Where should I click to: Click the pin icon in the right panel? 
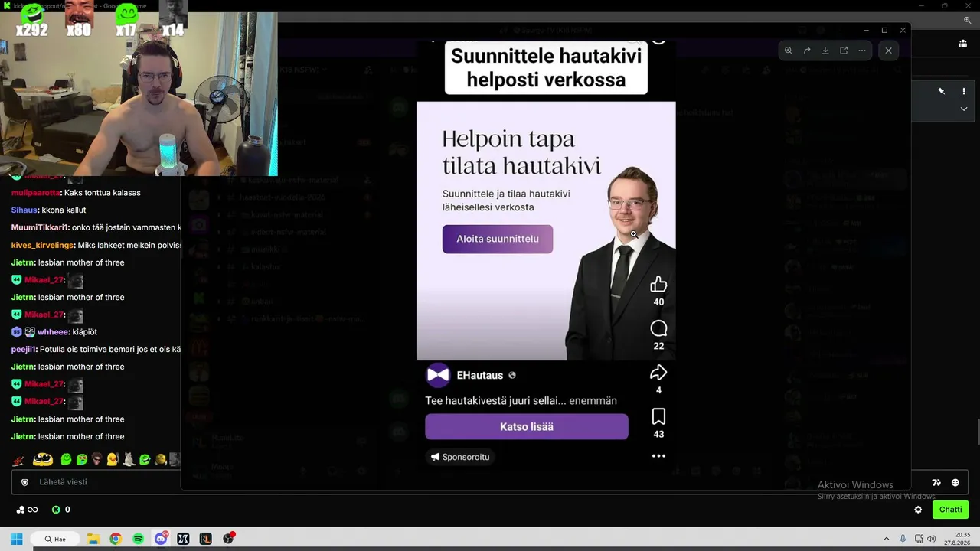pyautogui.click(x=942, y=91)
